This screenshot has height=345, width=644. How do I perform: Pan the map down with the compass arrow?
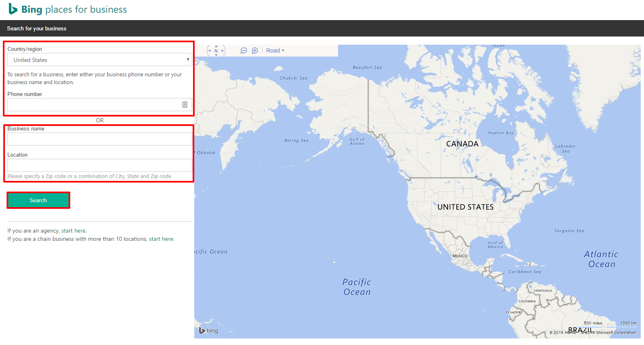point(216,55)
